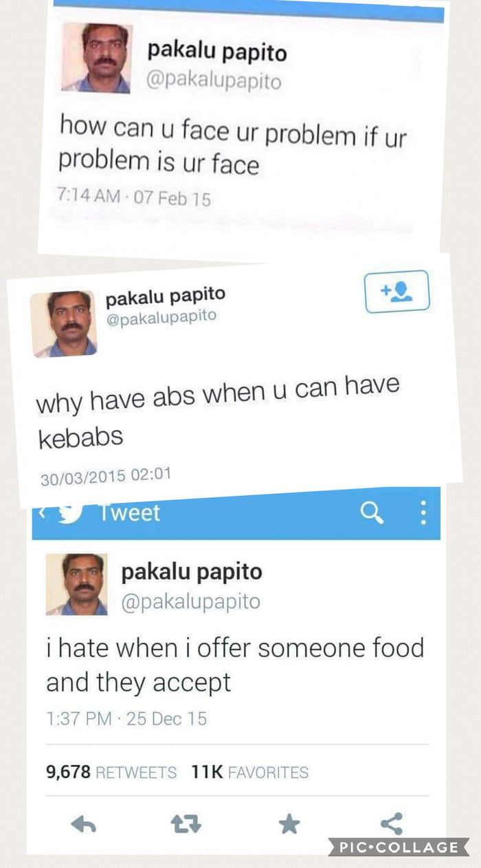Tap the reply arrow icon
The image size is (481, 868).
[x=83, y=825]
